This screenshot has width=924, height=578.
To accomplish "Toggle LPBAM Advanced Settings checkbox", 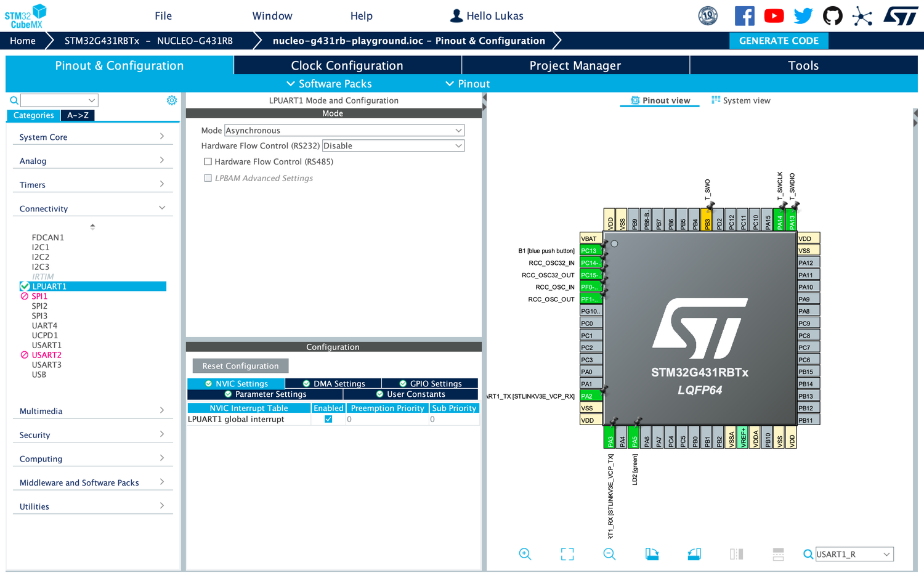I will point(208,178).
